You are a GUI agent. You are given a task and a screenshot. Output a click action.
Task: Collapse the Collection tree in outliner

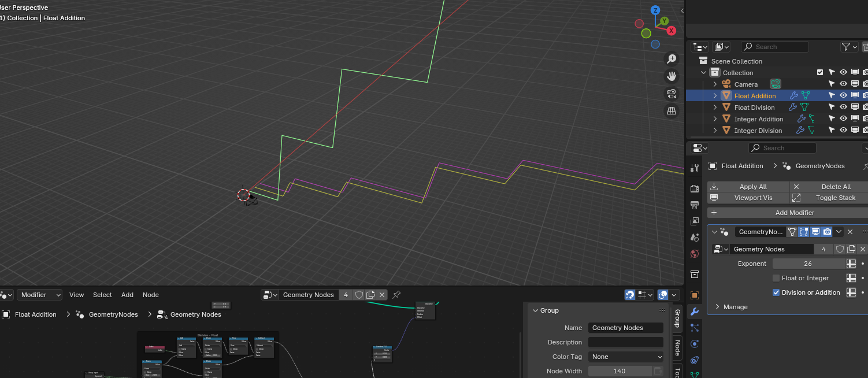703,73
